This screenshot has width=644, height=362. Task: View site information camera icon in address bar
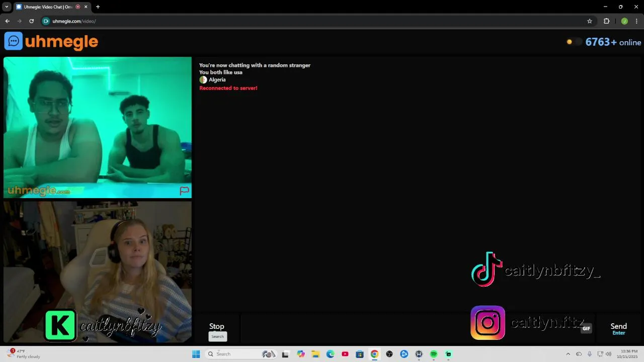(x=46, y=21)
